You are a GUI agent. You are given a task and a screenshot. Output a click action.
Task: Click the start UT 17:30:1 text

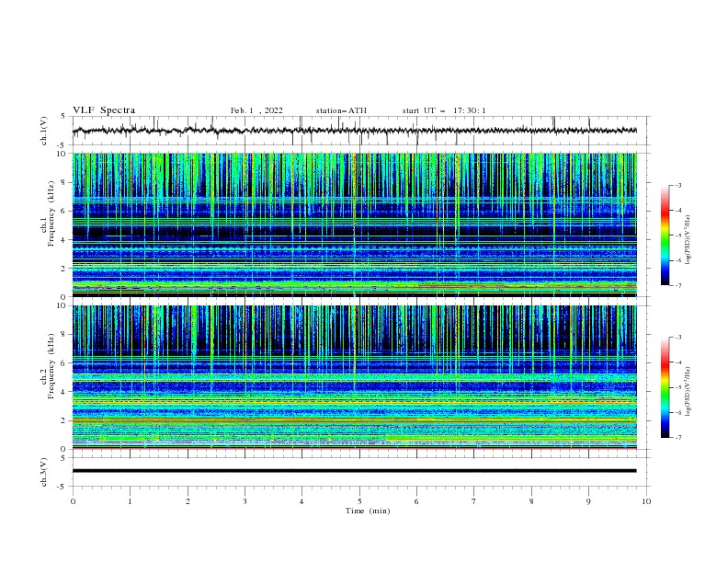pos(444,110)
